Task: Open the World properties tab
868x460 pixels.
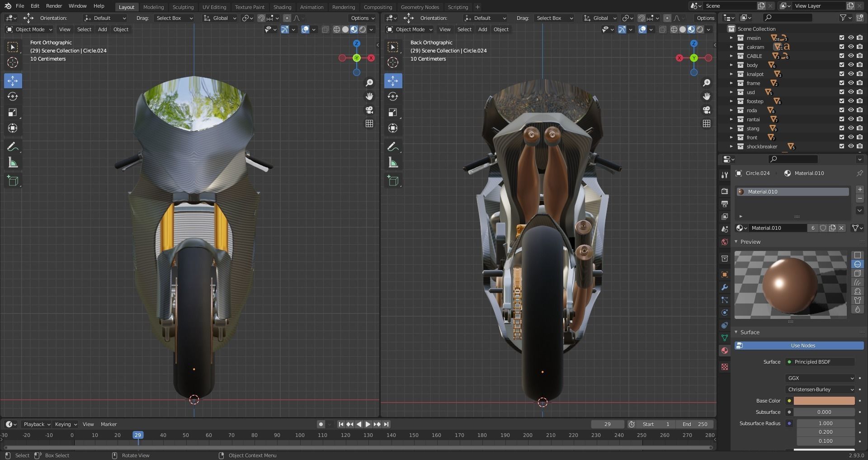Action: pos(725,242)
